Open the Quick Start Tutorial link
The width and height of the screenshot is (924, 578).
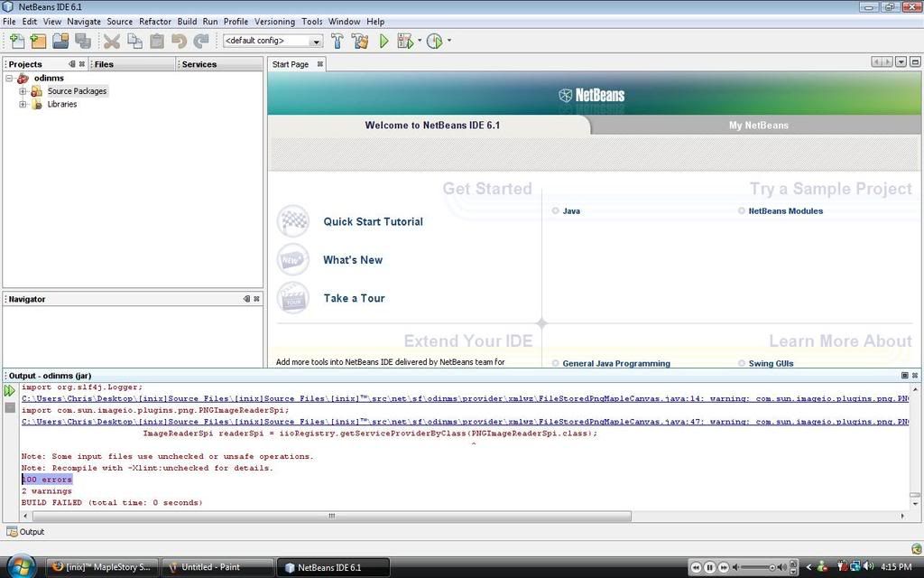(373, 221)
